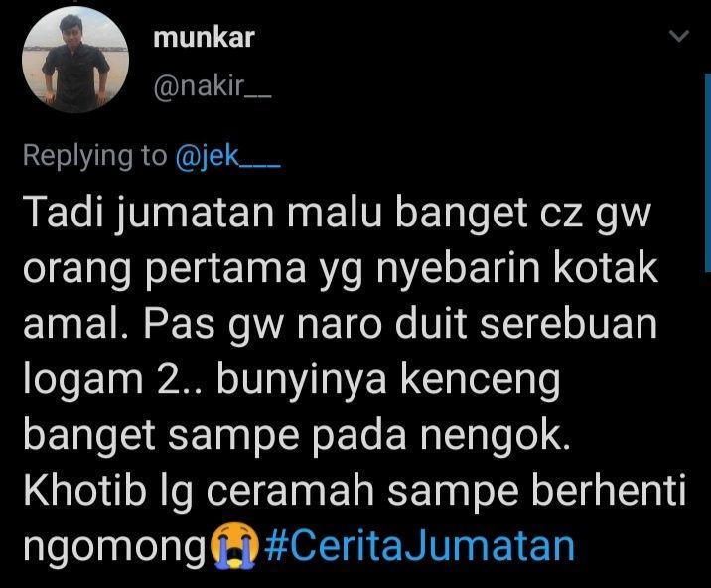This screenshot has height=588, width=711.
Task: Click the word 'berhenti' in the tweet
Action: (x=609, y=491)
